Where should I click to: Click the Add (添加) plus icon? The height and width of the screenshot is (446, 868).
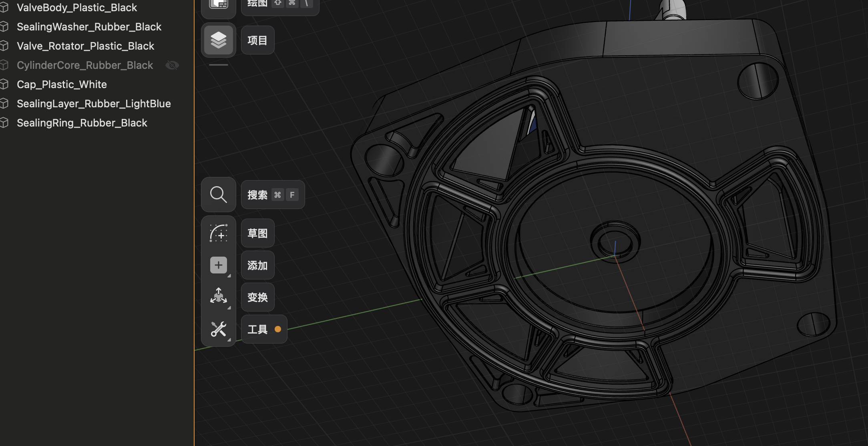point(218,265)
